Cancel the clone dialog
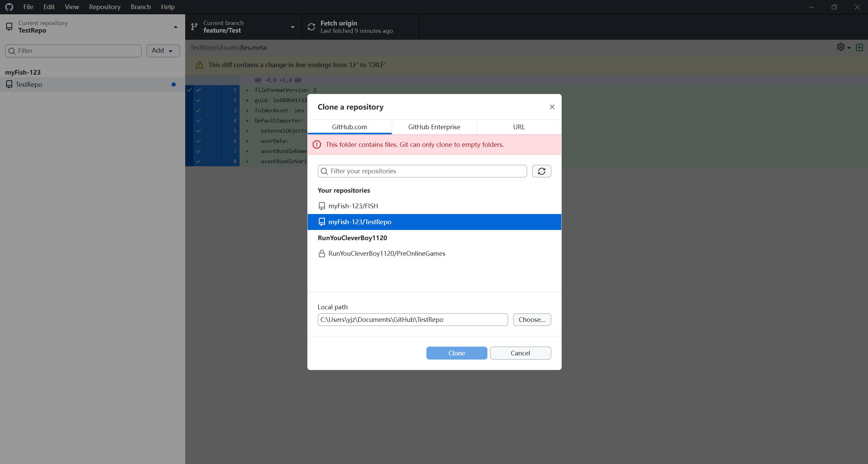The height and width of the screenshot is (464, 868). [x=520, y=353]
